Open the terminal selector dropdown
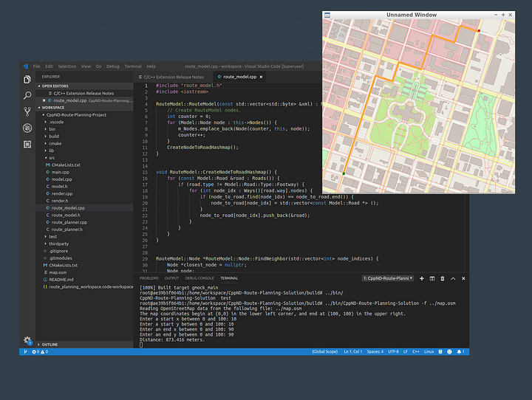The image size is (532, 400). 387,278
